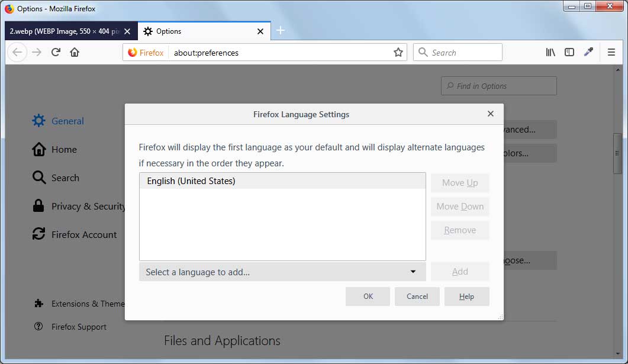Screen dimensions: 628x364
Task: Open the Library toolbar icon
Action: (550, 52)
